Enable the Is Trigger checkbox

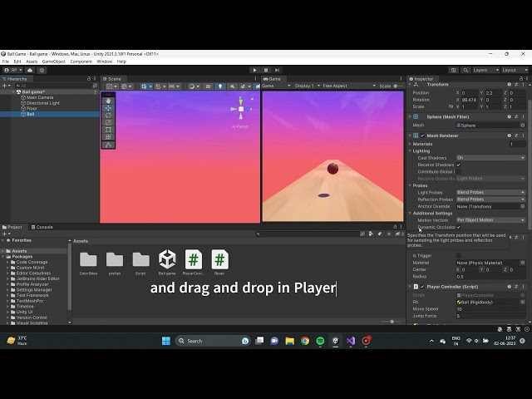458,255
